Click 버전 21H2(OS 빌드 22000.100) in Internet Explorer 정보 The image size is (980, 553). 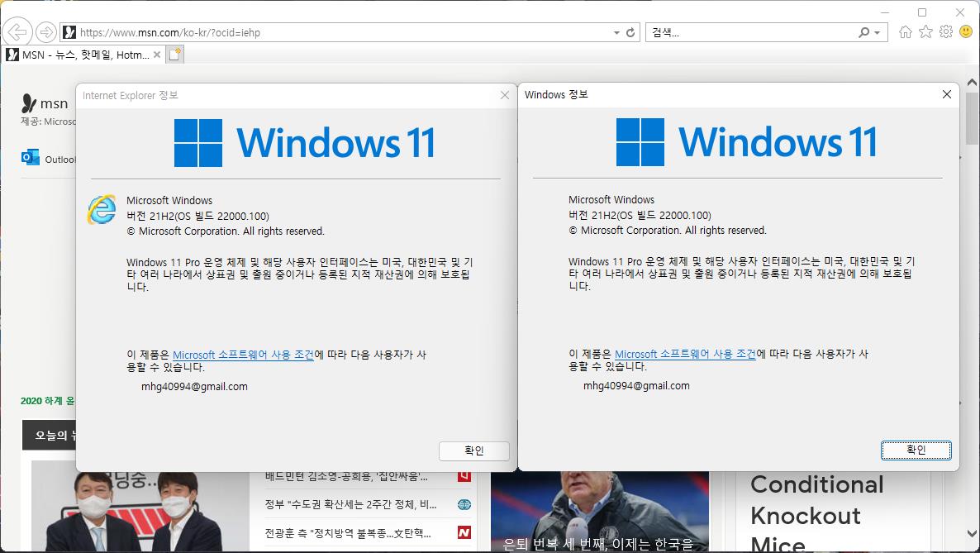(197, 216)
